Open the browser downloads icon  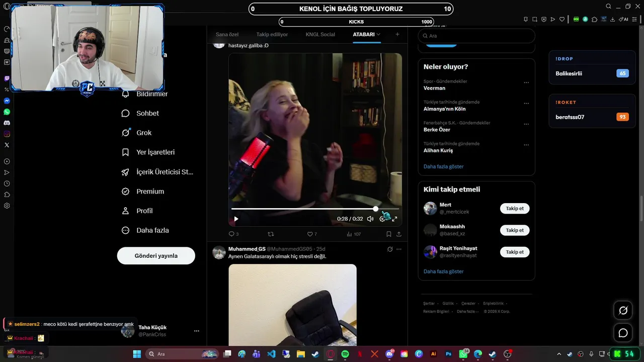[x=612, y=19]
